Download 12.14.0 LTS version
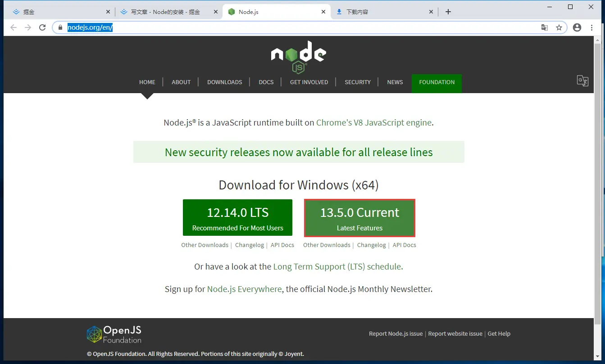Image resolution: width=605 pixels, height=364 pixels. (237, 218)
